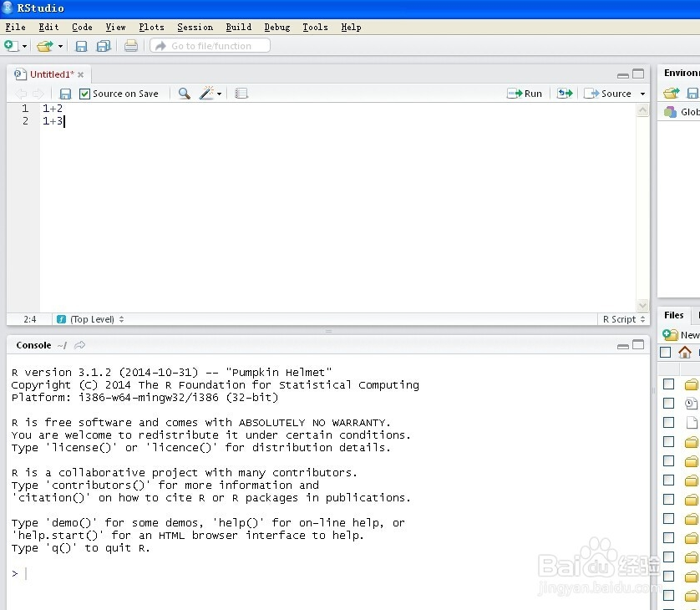Save current document from main toolbar
The image size is (700, 610).
click(x=81, y=46)
